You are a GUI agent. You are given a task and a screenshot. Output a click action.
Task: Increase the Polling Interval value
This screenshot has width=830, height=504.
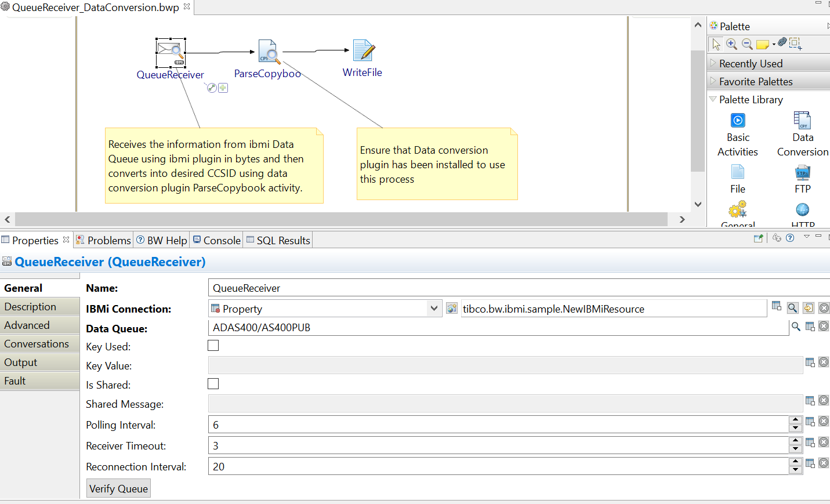[x=795, y=420]
